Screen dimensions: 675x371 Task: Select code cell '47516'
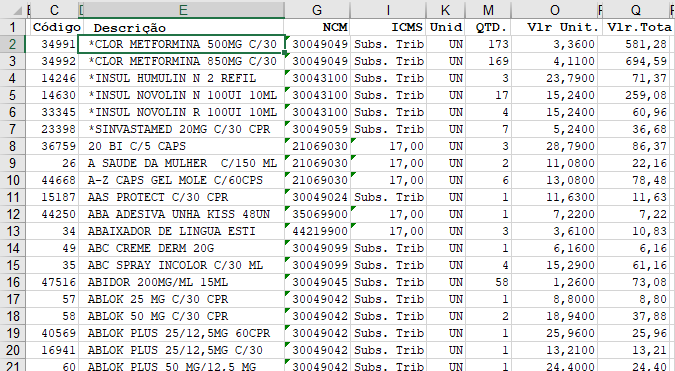(54, 282)
